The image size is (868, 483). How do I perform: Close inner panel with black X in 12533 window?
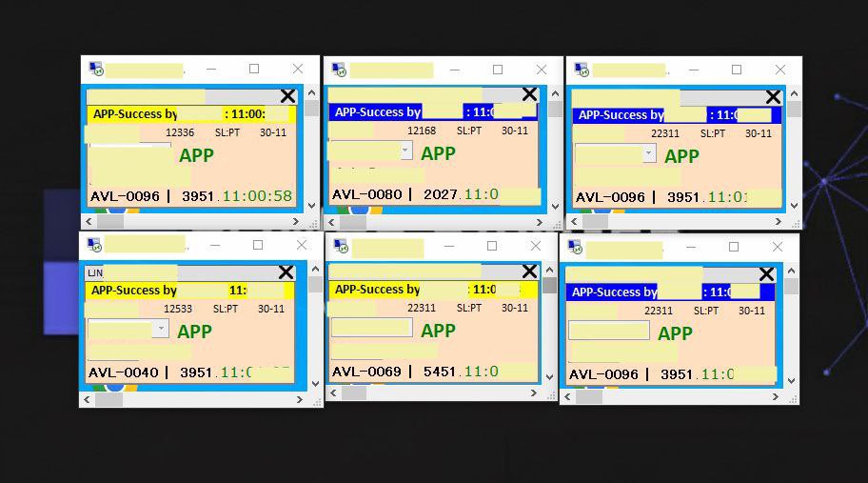[x=286, y=272]
